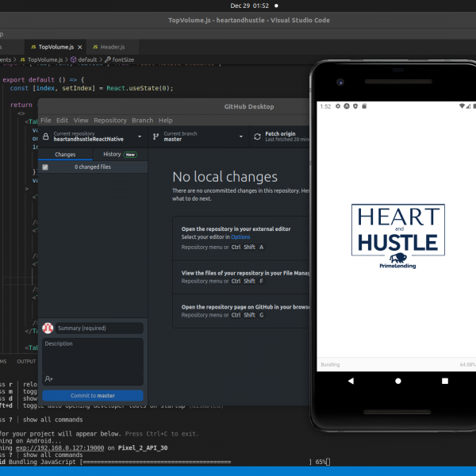Open the exp://192.168.0.127:19000 link in terminal
This screenshot has height=476, width=476.
(x=59, y=447)
